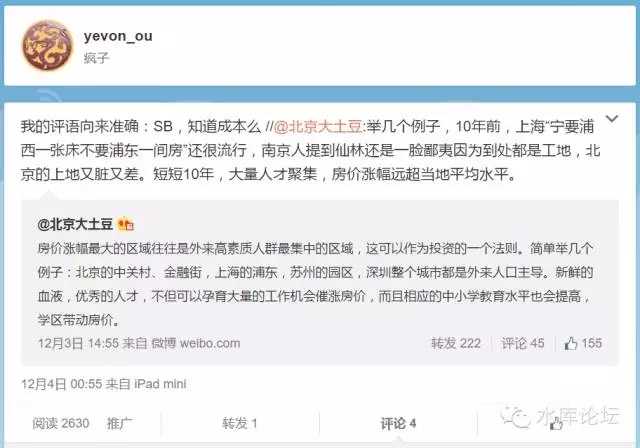640x448 pixels.
Task: Open the quoted post timestamp 12月3日 14:55
Action: 78,343
